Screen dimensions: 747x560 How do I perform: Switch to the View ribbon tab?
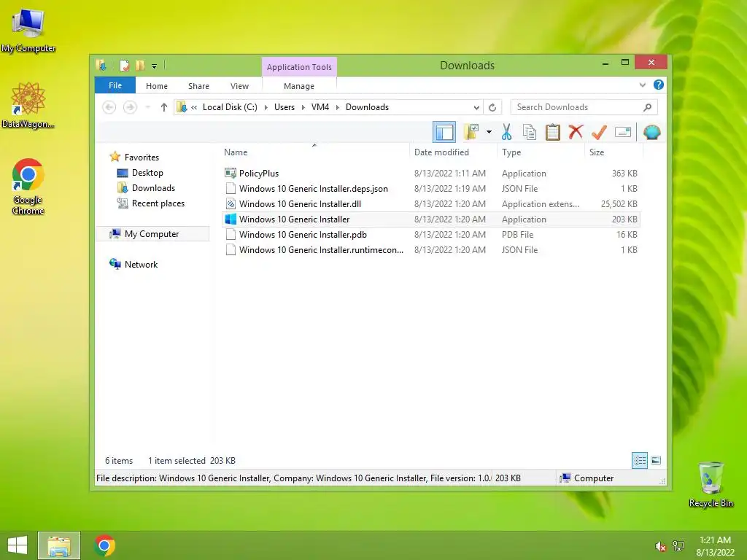239,86
